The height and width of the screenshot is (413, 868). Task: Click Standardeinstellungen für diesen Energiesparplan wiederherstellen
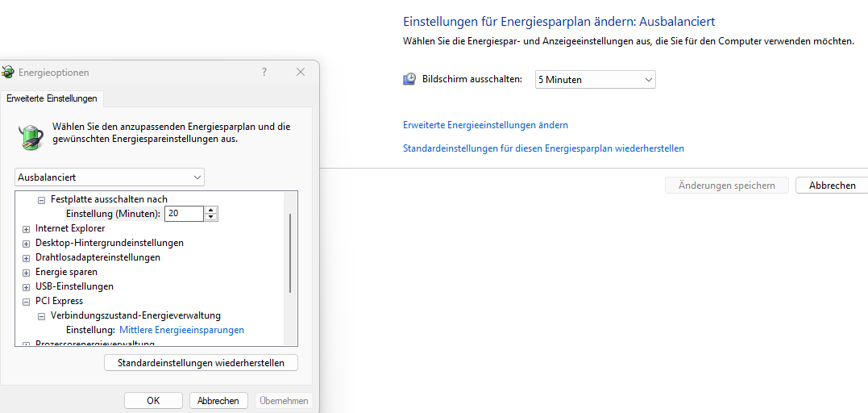pyautogui.click(x=543, y=148)
